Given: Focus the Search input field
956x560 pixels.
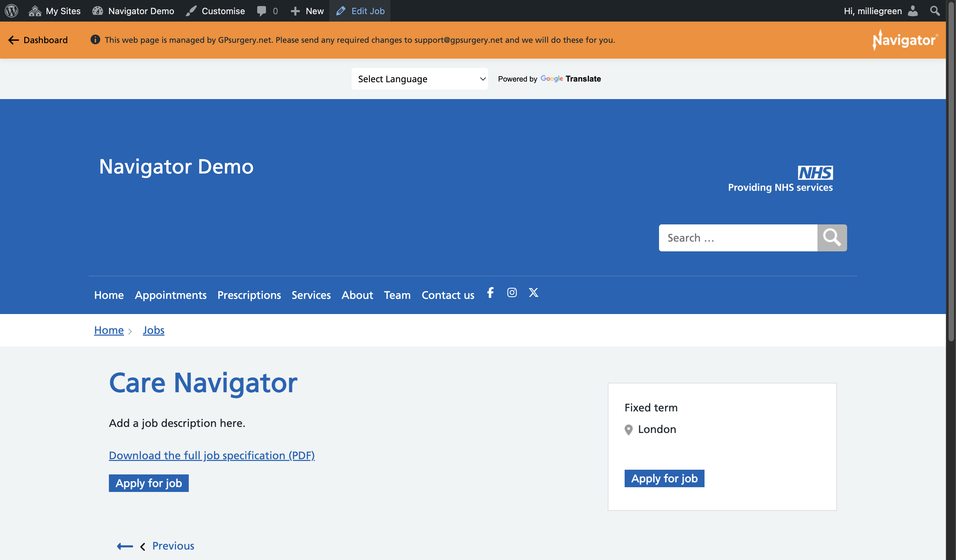Looking at the screenshot, I should (x=738, y=238).
